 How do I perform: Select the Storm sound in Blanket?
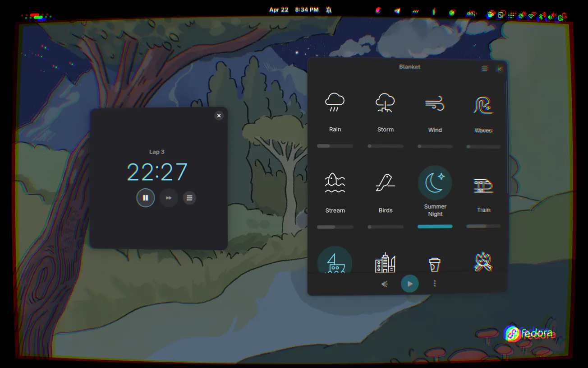[x=385, y=103]
